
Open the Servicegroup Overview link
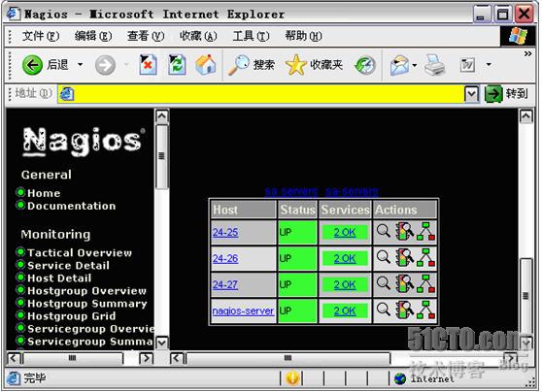click(90, 329)
